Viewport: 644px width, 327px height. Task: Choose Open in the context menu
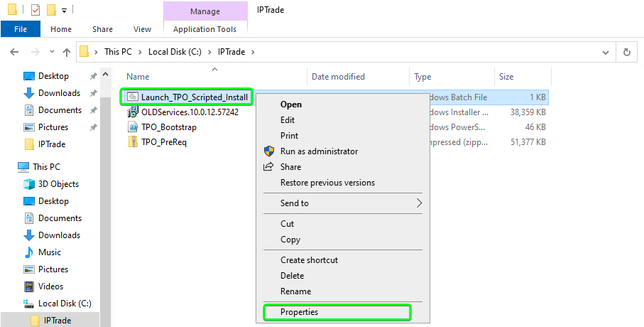pos(291,104)
